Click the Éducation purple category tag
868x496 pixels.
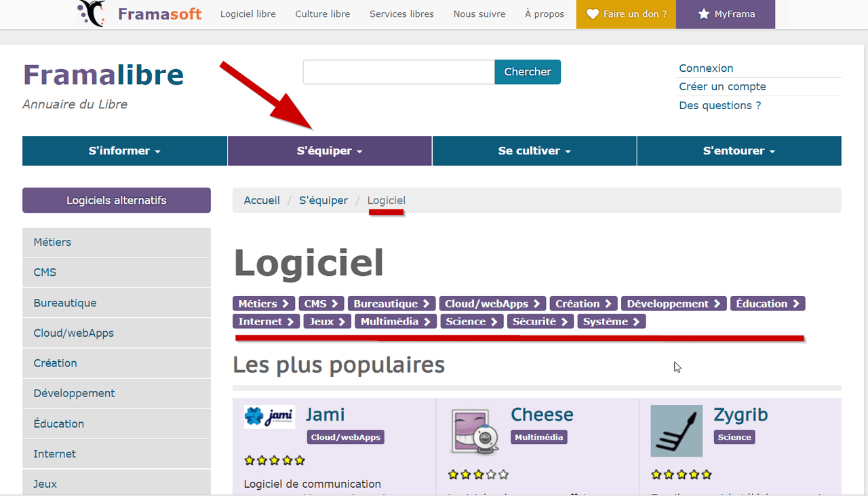pos(768,304)
